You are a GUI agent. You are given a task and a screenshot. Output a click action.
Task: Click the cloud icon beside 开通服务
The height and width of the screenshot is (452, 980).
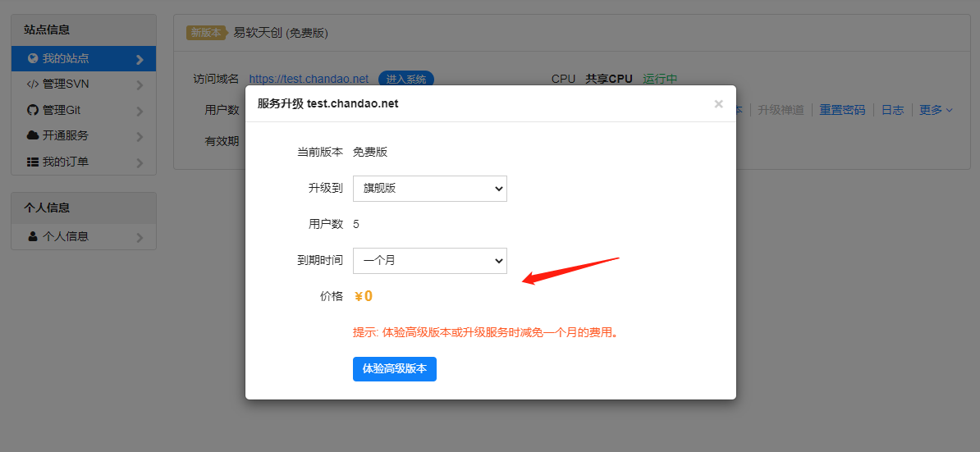coord(33,135)
